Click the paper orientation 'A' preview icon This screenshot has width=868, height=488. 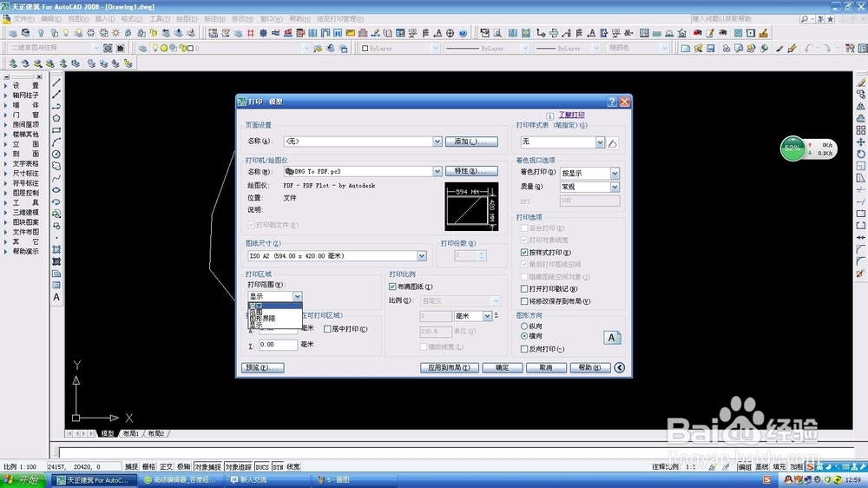(612, 337)
